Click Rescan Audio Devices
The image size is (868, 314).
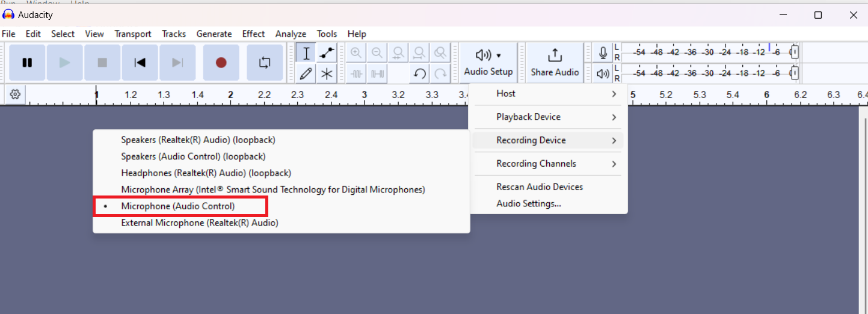pyautogui.click(x=540, y=187)
